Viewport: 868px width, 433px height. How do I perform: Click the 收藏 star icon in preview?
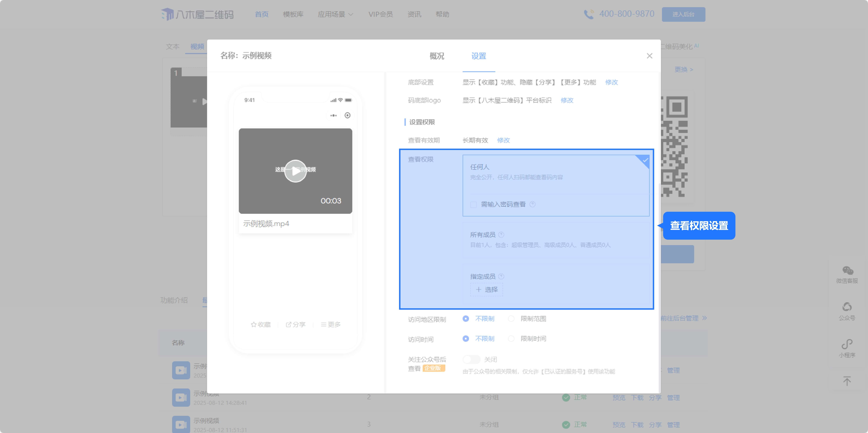pos(254,325)
